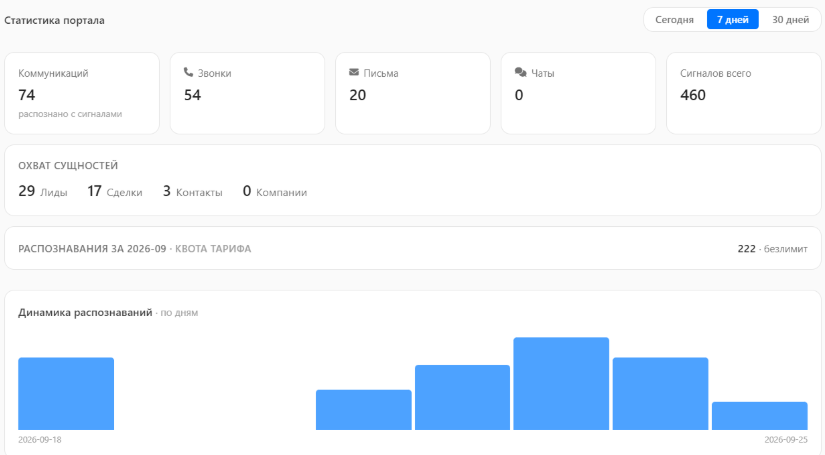Screen dimensions: 825x455
Task: Click the ОХВАТ СУЩНОСТЕЙ heading
Action: (x=68, y=166)
